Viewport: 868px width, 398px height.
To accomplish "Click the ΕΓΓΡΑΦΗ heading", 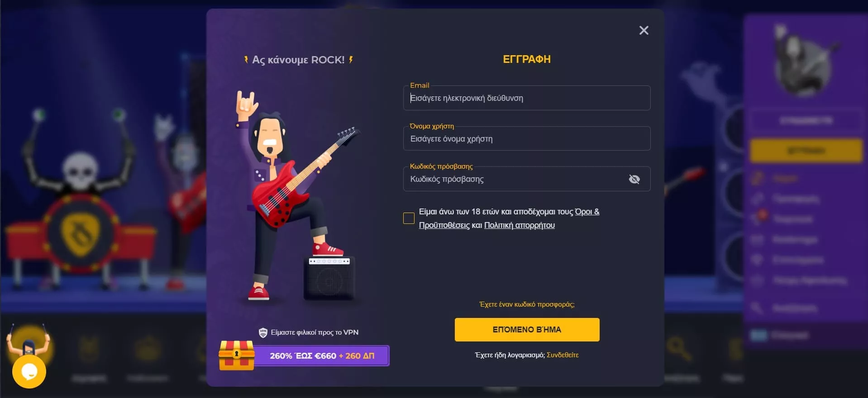I will (x=527, y=59).
